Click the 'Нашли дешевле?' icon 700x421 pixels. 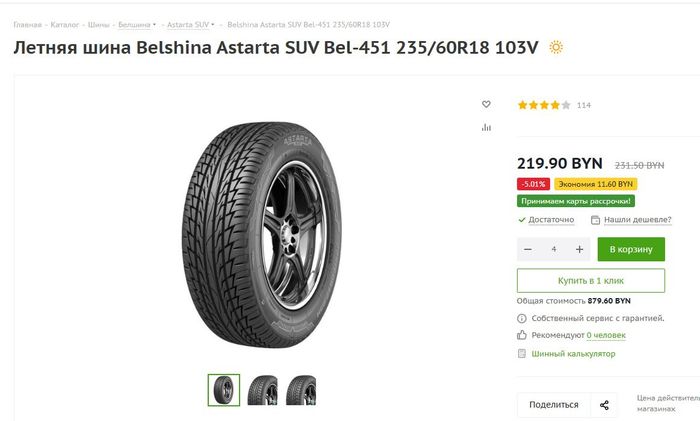tap(595, 220)
